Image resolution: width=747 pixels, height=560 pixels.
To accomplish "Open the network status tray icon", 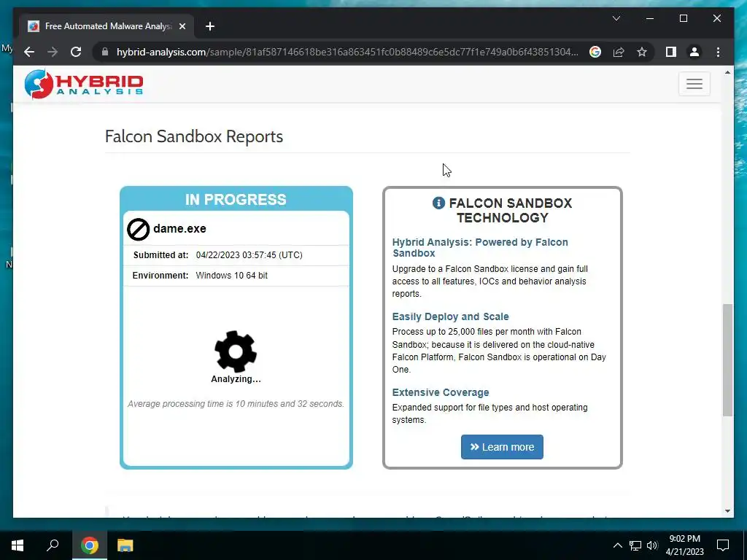I will (x=635, y=545).
